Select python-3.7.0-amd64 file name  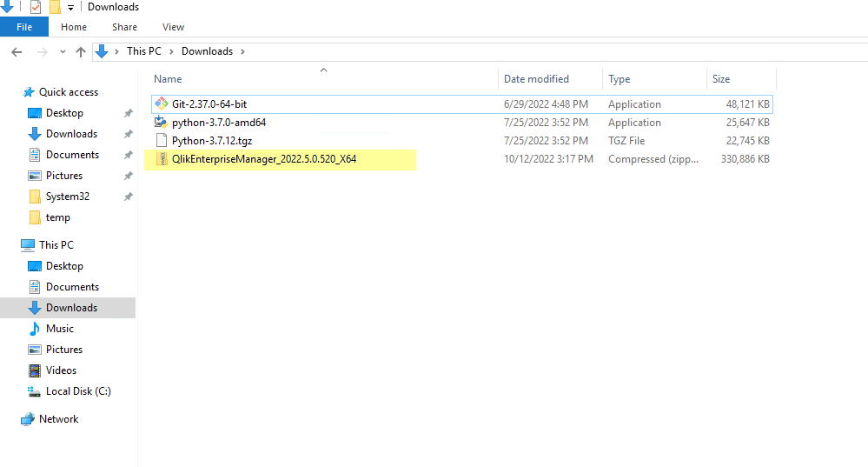click(219, 123)
